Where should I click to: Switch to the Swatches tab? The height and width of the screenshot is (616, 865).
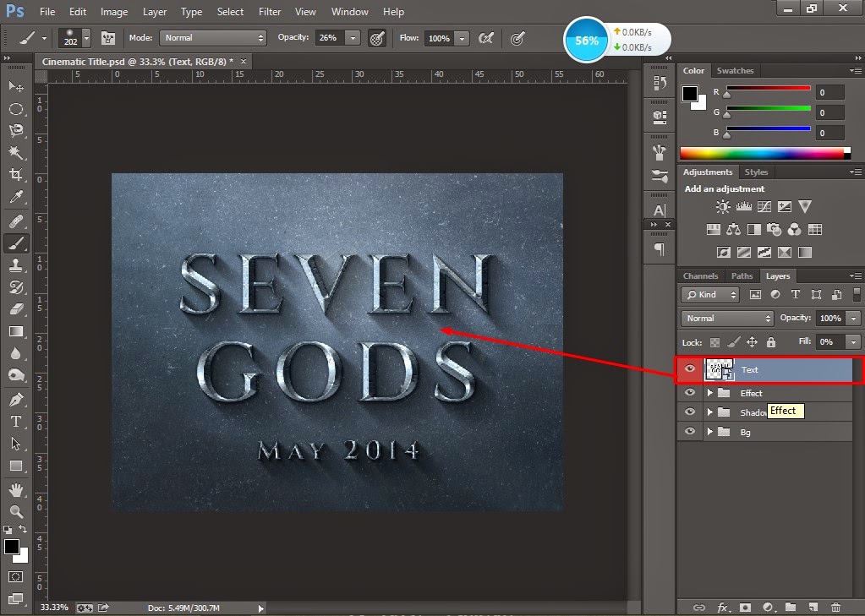click(735, 70)
